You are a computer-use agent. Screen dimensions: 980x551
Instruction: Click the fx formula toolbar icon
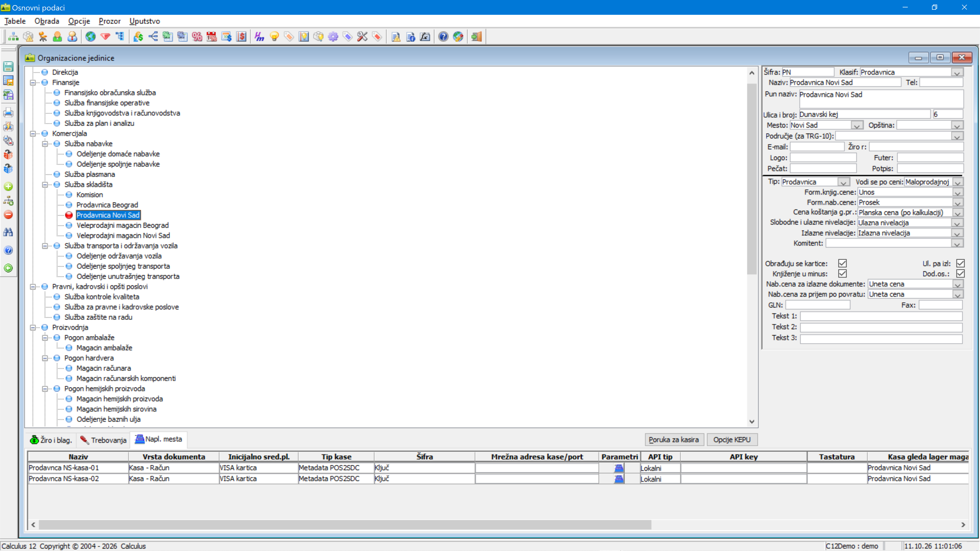click(425, 36)
